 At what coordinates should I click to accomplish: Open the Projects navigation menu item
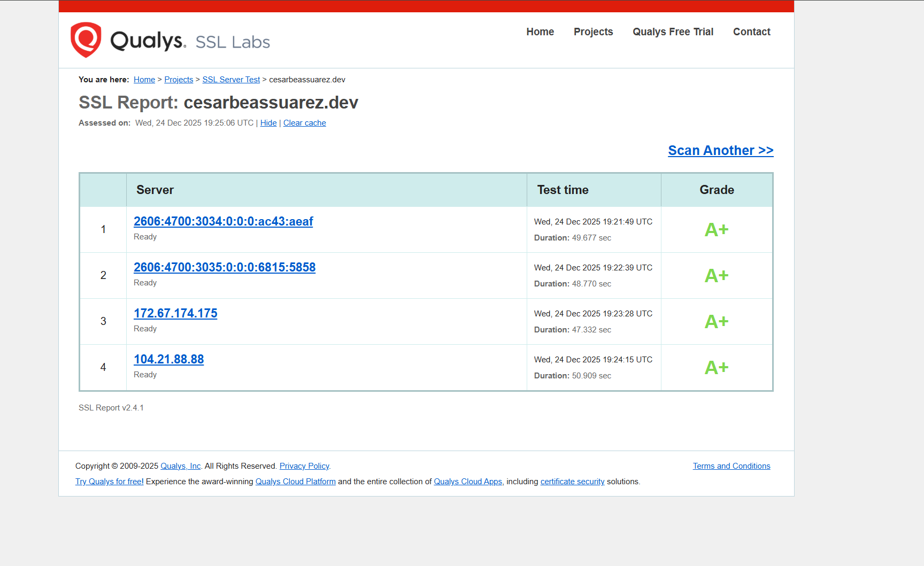click(594, 32)
